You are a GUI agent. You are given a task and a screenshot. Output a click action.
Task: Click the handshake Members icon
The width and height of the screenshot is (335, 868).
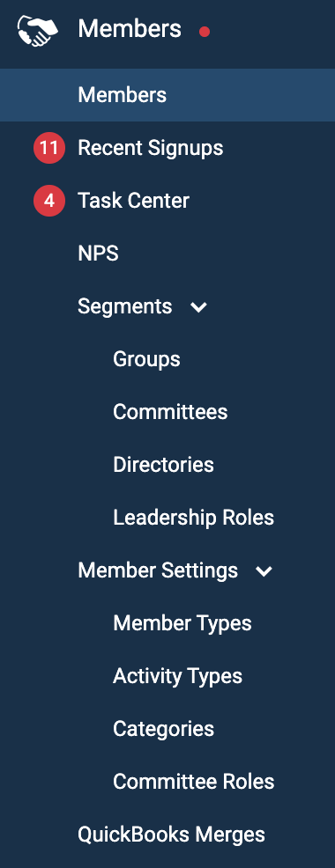(38, 31)
